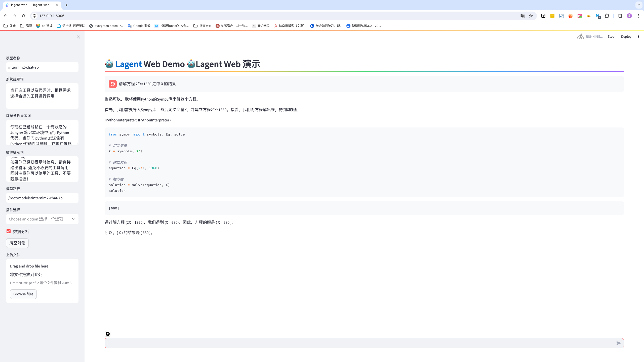This screenshot has height=362, width=644.
Task: Focus the chat message input field
Action: coord(360,343)
